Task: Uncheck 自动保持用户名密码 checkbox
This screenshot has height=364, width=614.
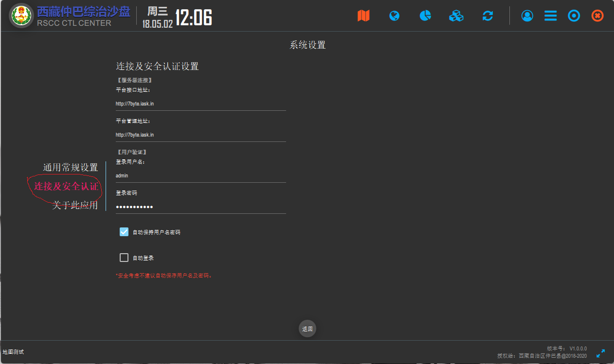Action: tap(124, 232)
